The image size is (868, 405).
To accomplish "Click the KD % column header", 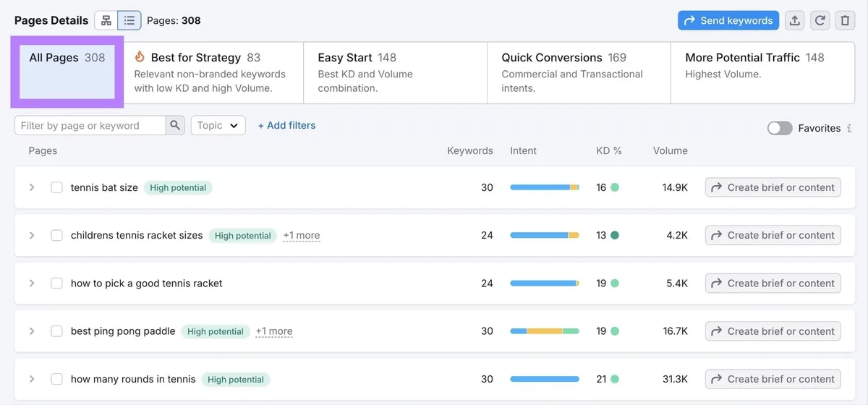I will click(x=609, y=150).
